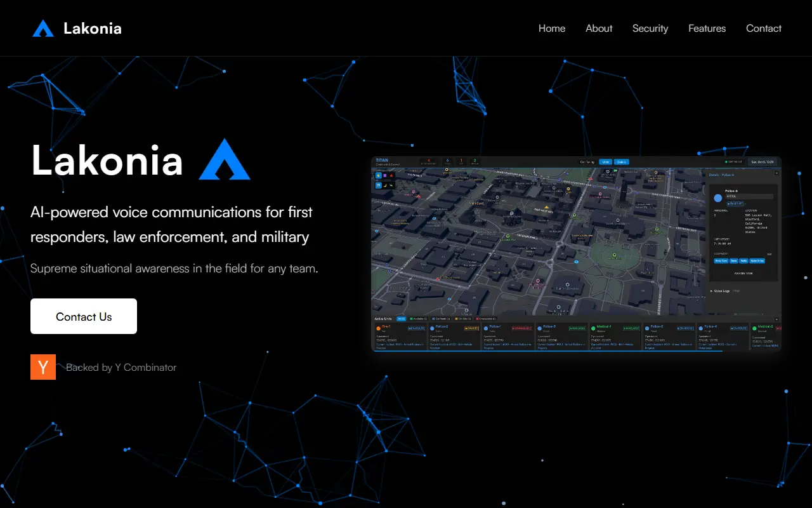Click the green marker in the oval lawn
812x508 pixels.
click(x=613, y=254)
